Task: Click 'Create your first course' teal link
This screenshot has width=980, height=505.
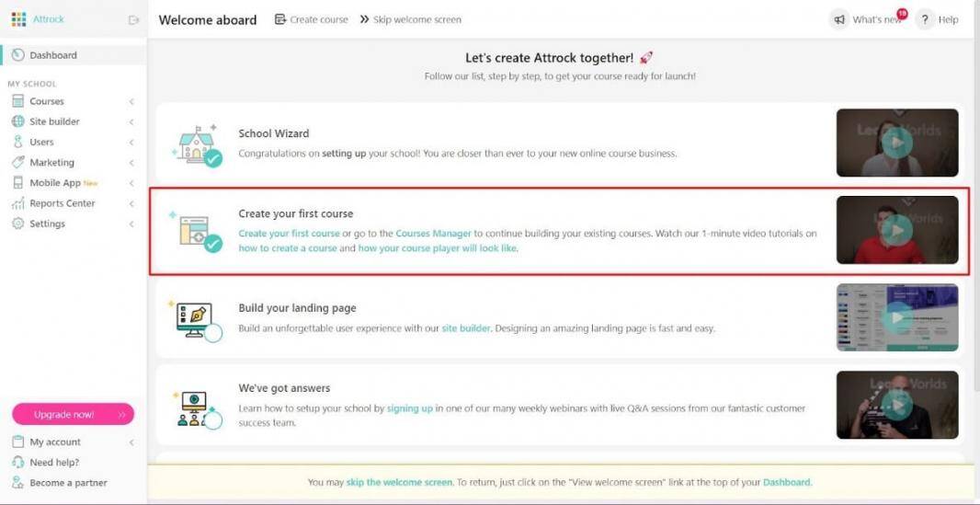Action: (x=290, y=234)
